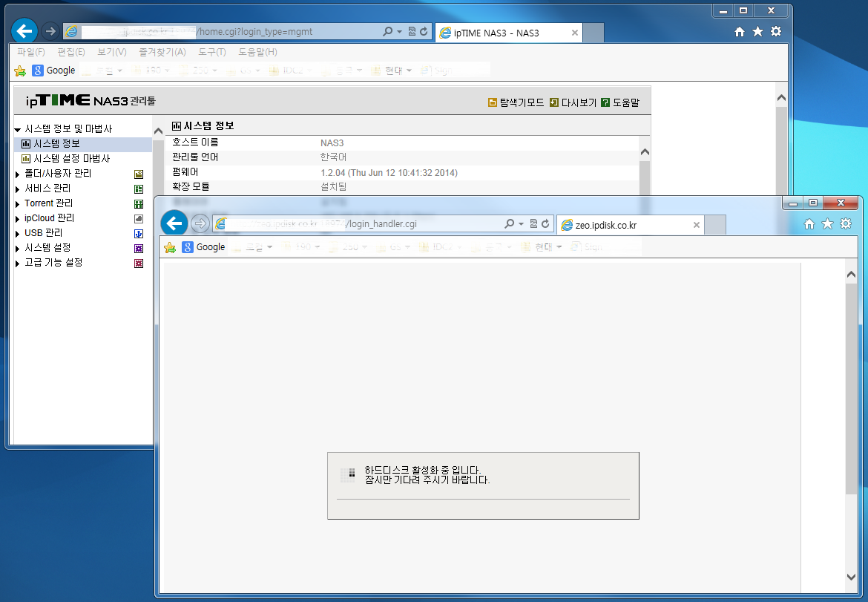This screenshot has width=868, height=602.
Task: Click the ipCloud 관리 icon in sidebar
Action: click(139, 219)
